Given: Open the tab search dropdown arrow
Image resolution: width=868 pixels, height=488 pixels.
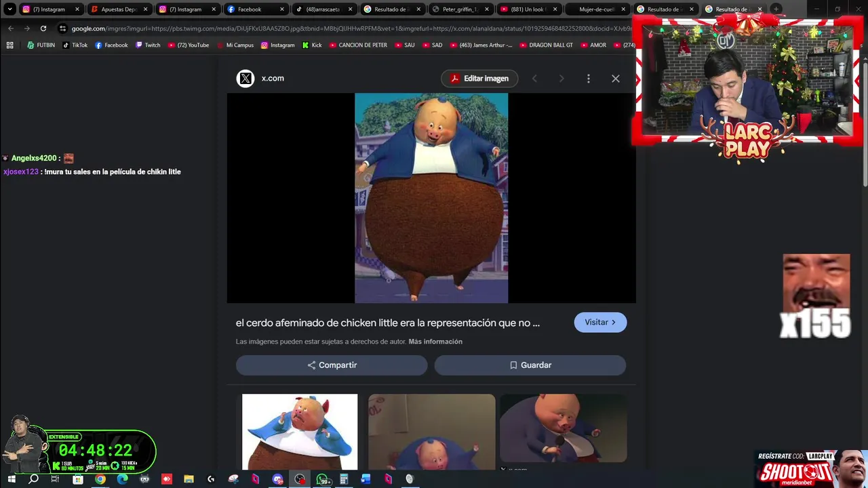Looking at the screenshot, I should click(9, 9).
